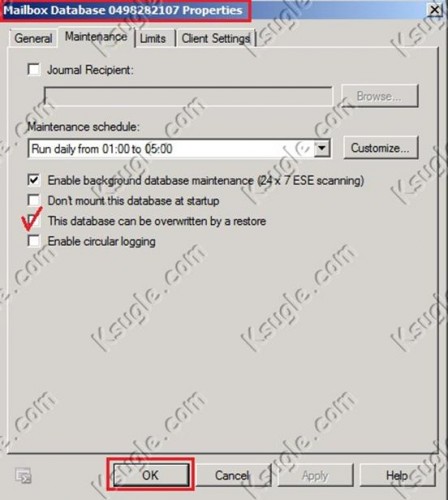Viewport: 448px width, 500px height.
Task: Click the Journal Recipient text field
Action: [188, 96]
